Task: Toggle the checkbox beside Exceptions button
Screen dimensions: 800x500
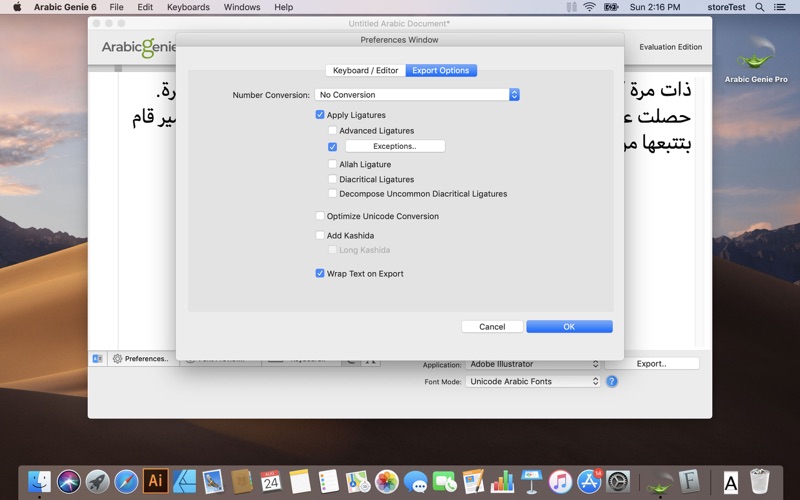Action: click(332, 146)
